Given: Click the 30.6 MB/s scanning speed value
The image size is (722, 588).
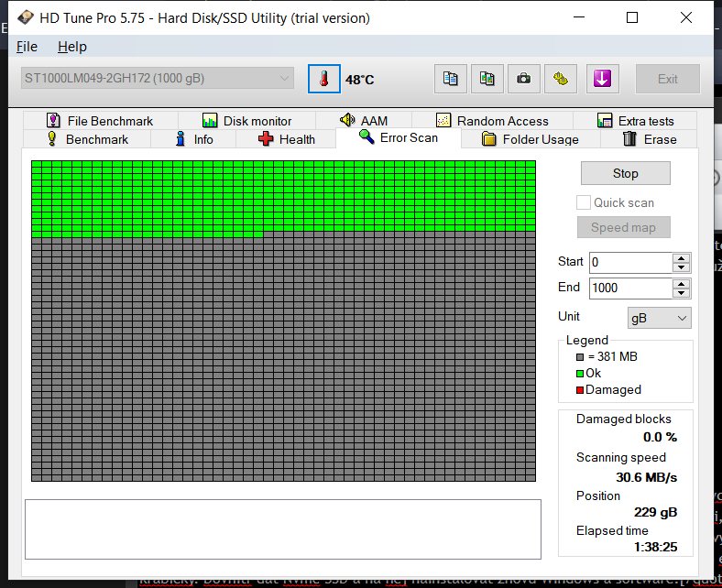Looking at the screenshot, I should pos(646,477).
